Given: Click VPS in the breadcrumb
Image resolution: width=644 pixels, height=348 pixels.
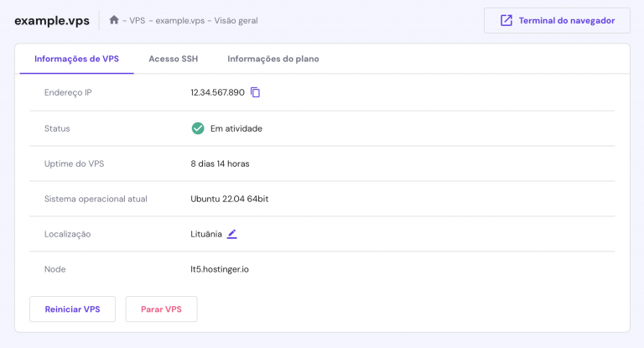Looking at the screenshot, I should pyautogui.click(x=138, y=20).
